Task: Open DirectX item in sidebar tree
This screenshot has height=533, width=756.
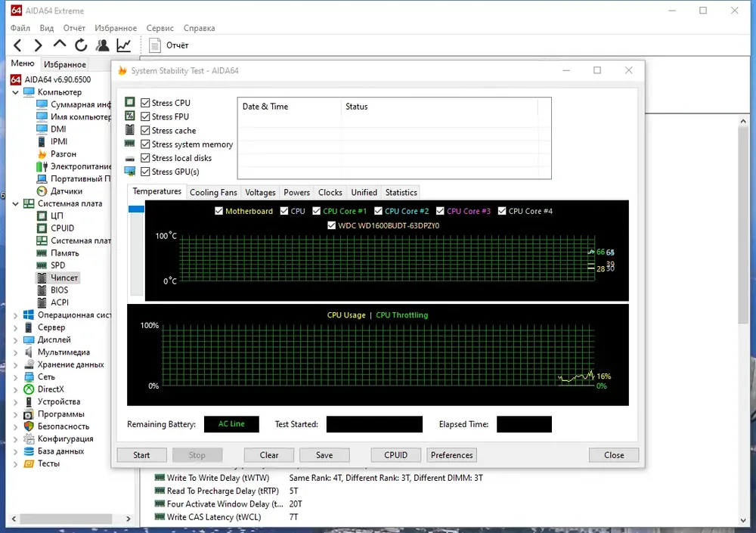Action: (51, 389)
